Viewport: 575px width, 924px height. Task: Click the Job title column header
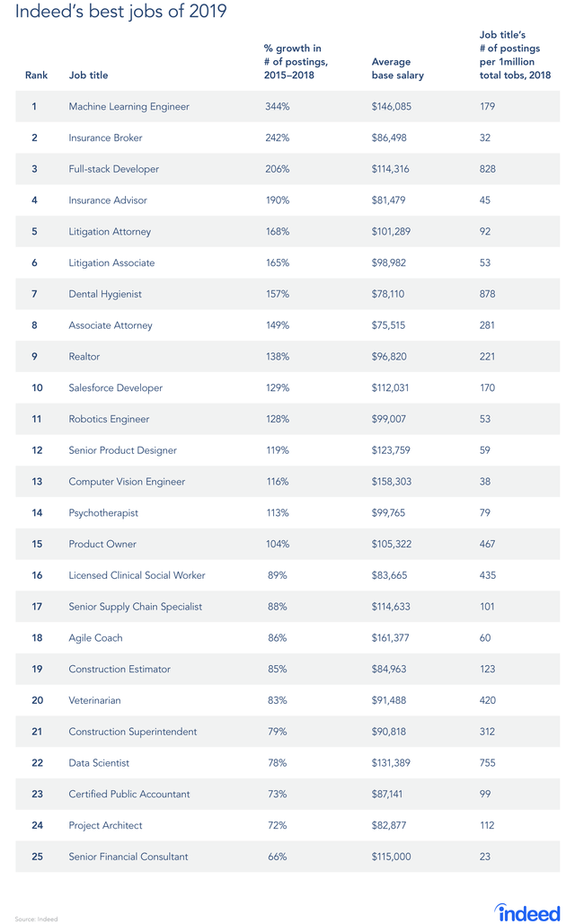point(88,76)
